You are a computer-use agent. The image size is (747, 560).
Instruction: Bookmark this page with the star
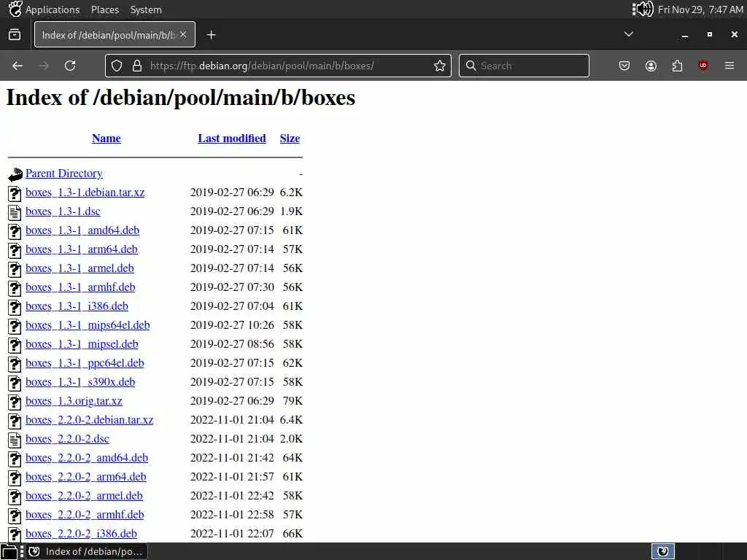point(440,66)
